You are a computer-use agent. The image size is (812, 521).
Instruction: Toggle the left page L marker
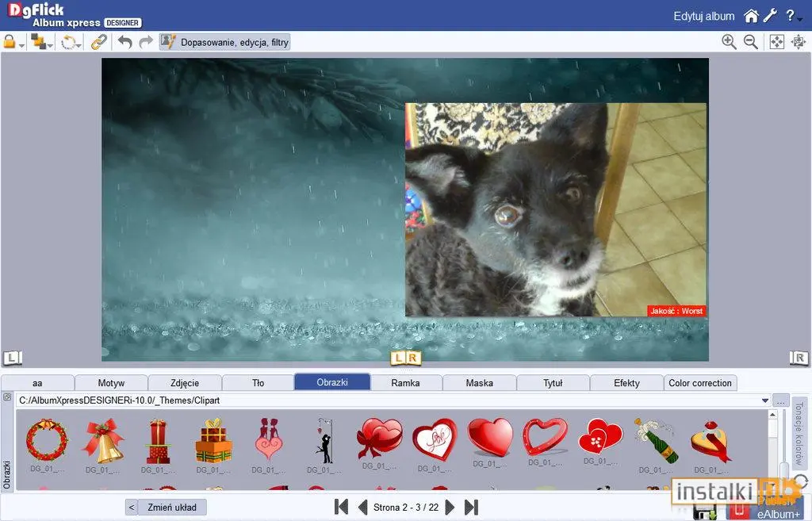pos(13,358)
